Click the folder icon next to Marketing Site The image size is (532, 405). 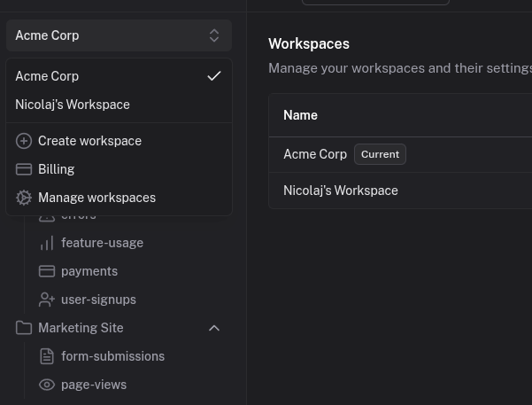[x=24, y=328]
